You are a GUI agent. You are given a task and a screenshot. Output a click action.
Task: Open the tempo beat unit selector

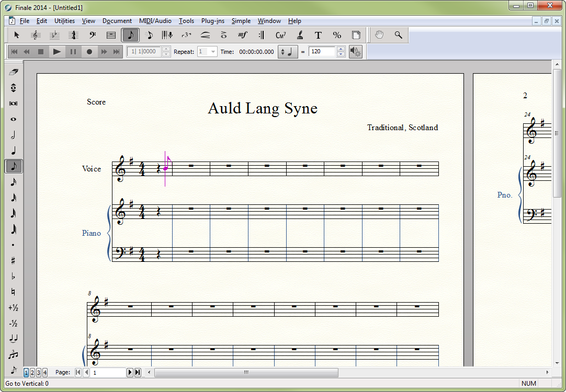click(288, 52)
